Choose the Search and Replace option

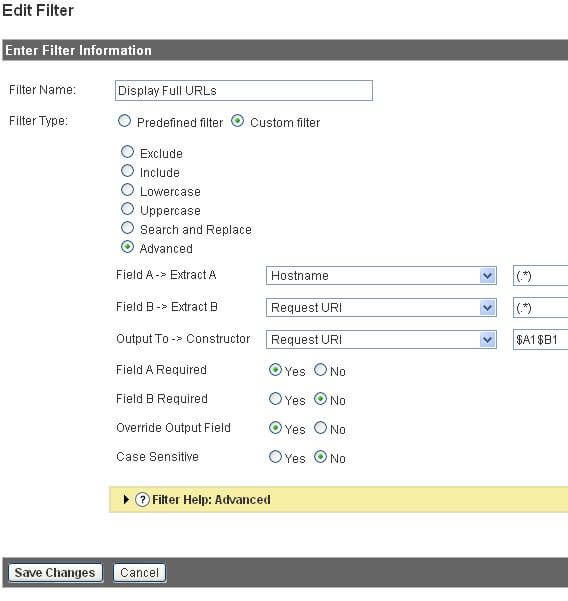pyautogui.click(x=127, y=228)
